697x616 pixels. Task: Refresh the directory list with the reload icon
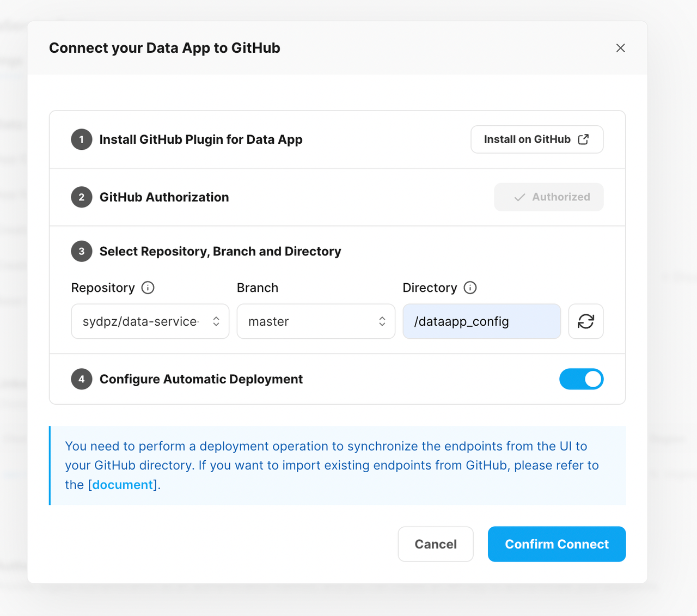[586, 321]
